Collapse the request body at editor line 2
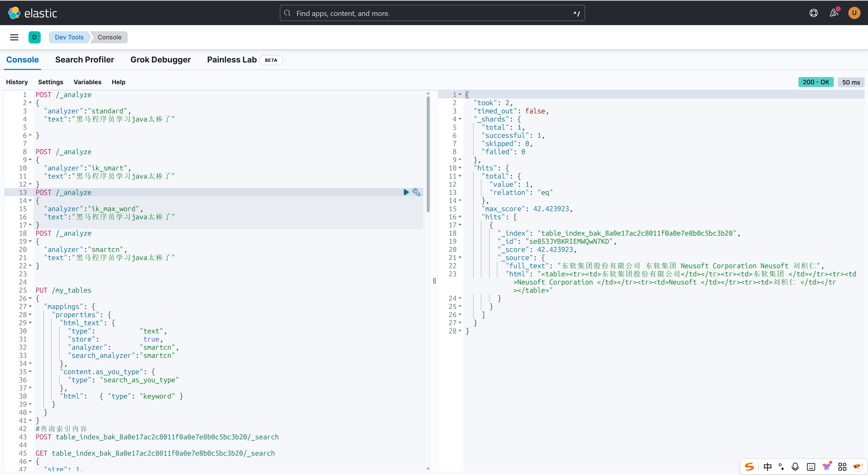This screenshot has width=868, height=475. [30, 103]
